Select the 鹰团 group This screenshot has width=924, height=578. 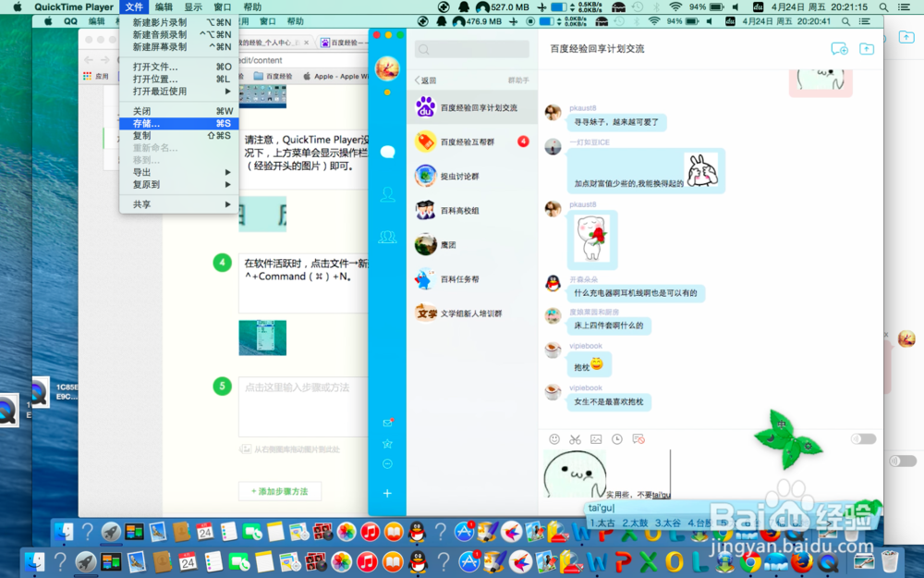click(x=472, y=245)
